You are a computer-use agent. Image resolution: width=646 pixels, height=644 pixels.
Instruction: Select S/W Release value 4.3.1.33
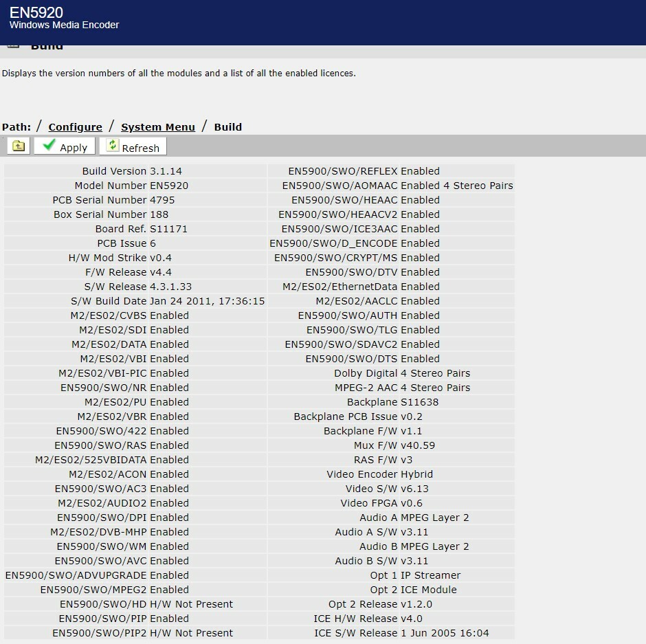pyautogui.click(x=170, y=287)
